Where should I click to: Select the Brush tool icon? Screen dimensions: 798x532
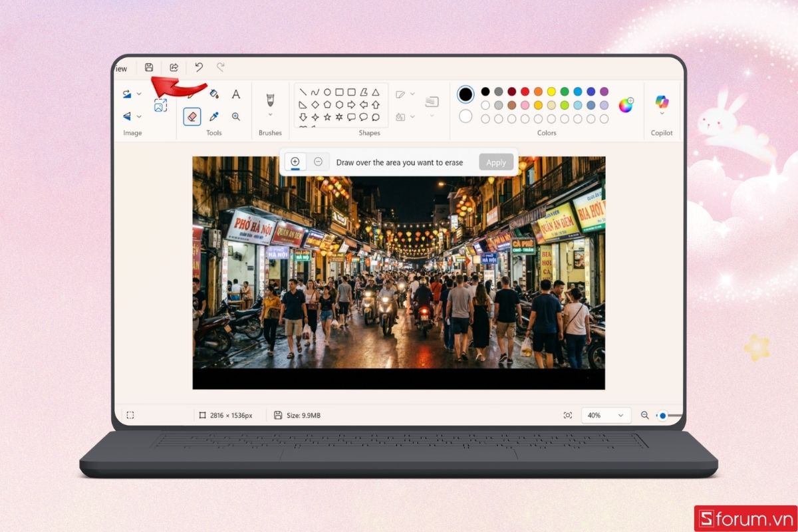tap(270, 100)
